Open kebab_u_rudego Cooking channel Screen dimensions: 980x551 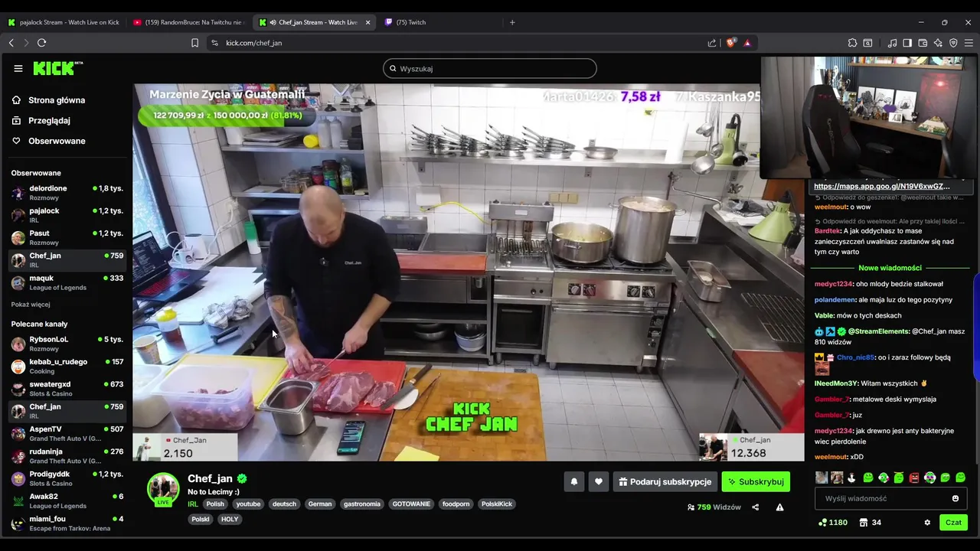coord(66,366)
